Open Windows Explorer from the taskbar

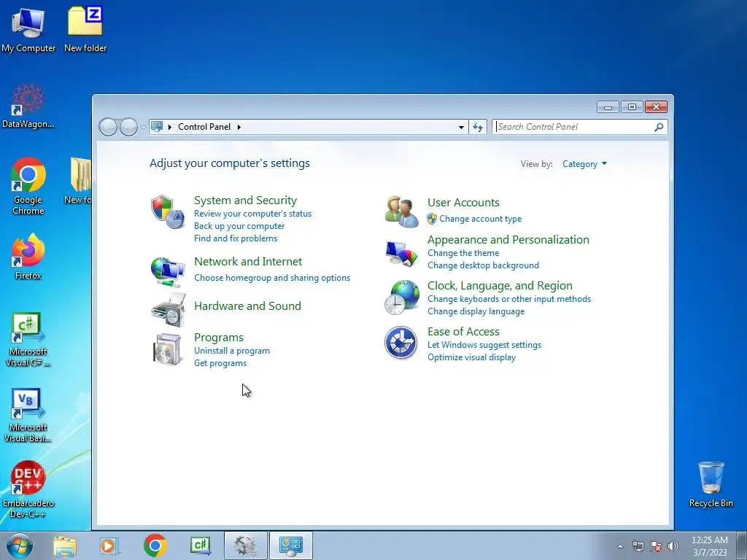(x=65, y=545)
